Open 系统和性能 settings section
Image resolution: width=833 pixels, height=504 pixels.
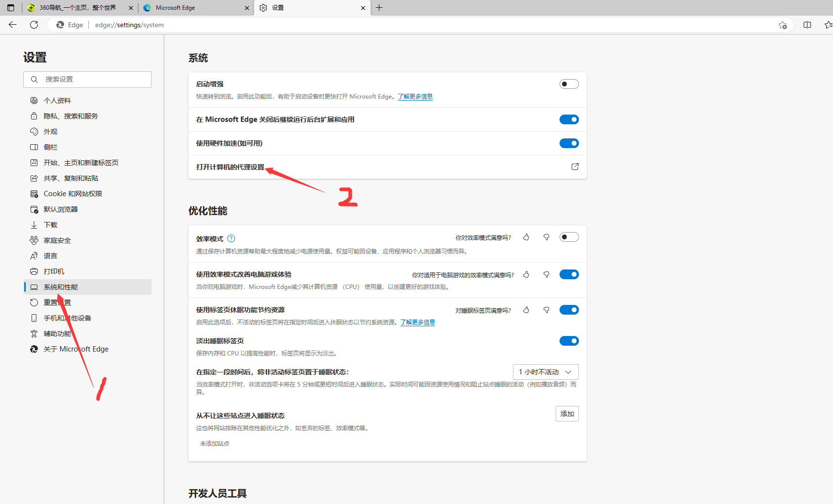tap(87, 287)
